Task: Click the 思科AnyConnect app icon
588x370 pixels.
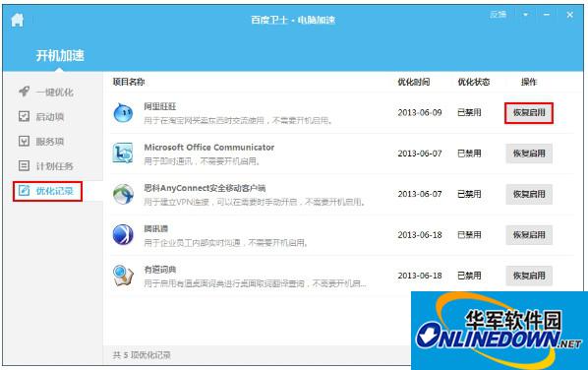Action: coord(123,194)
